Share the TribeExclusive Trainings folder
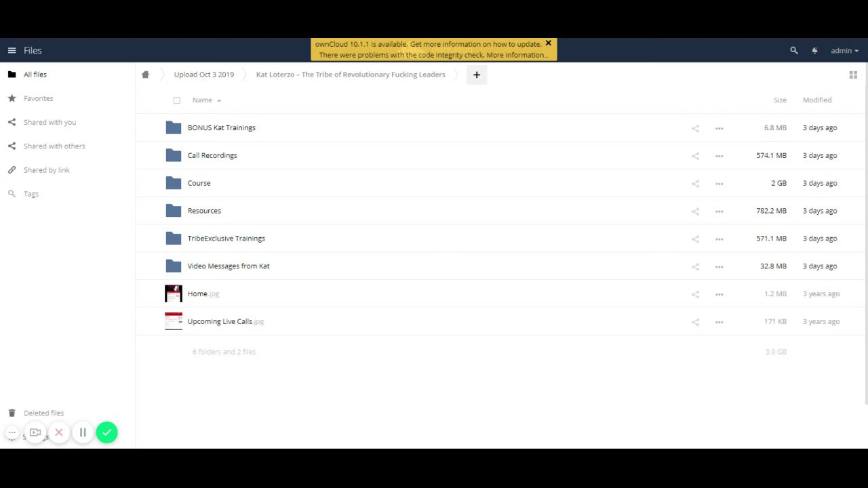This screenshot has width=868, height=488. (x=695, y=239)
